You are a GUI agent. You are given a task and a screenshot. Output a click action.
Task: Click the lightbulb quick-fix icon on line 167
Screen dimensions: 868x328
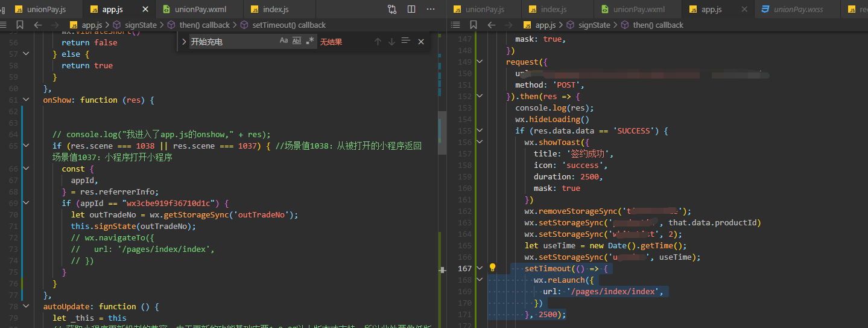pos(492,268)
